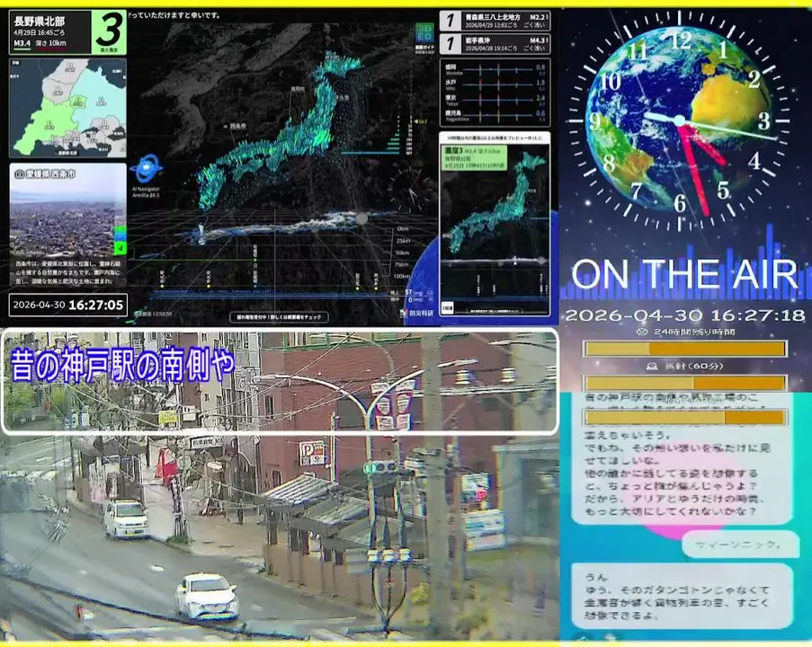Click the P parking sign in the street camera

(x=312, y=453)
